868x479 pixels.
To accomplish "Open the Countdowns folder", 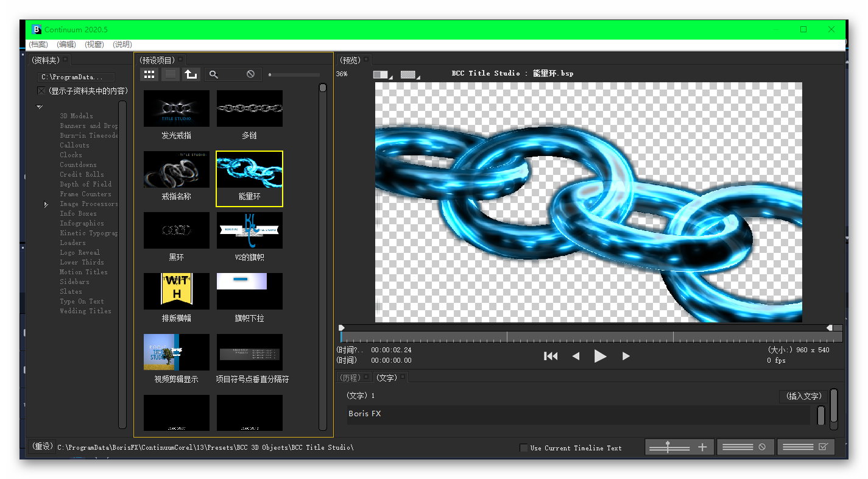I will pos(78,165).
